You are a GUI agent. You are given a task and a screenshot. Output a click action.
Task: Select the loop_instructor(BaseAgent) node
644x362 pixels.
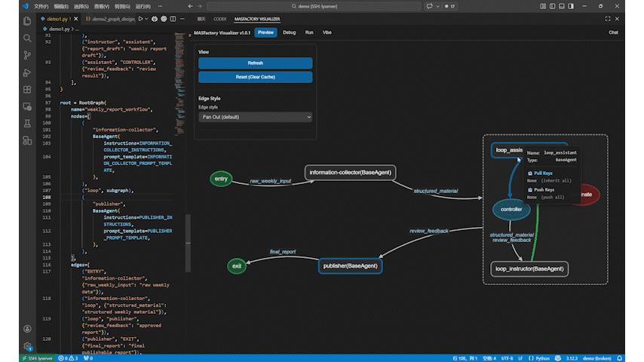tap(529, 268)
